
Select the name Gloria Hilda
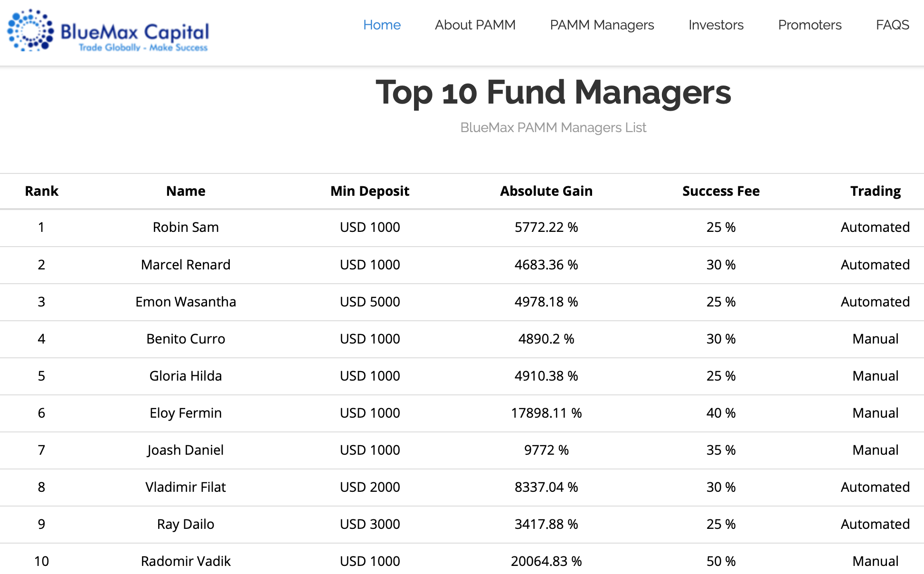point(186,376)
